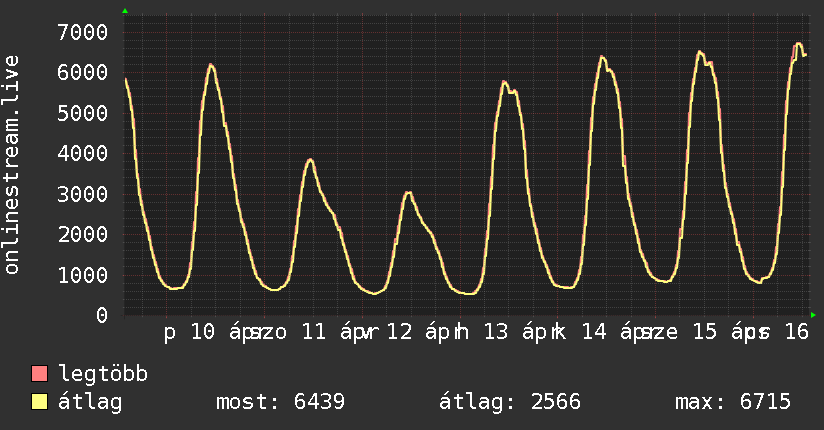Click the y-axis label 4000
824x430 pixels.
(x=83, y=153)
